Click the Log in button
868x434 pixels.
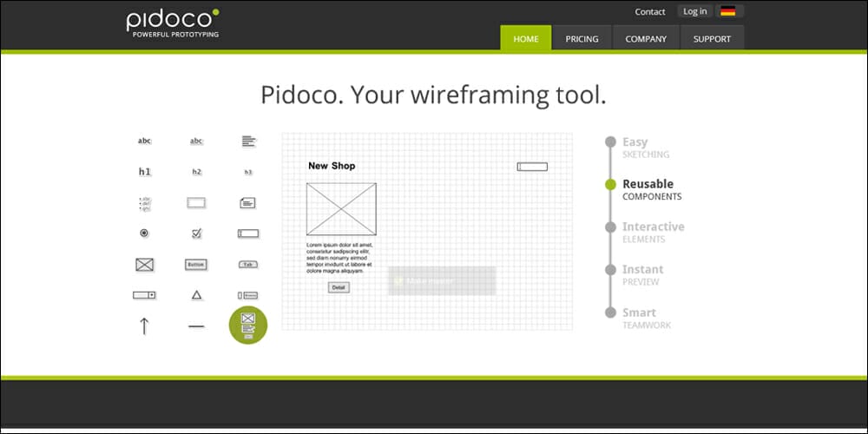(x=694, y=11)
